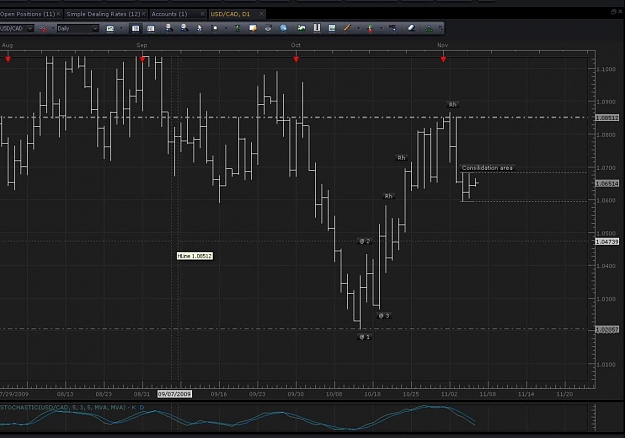
Task: Click the red marker below the Aug label
Action: (8, 59)
